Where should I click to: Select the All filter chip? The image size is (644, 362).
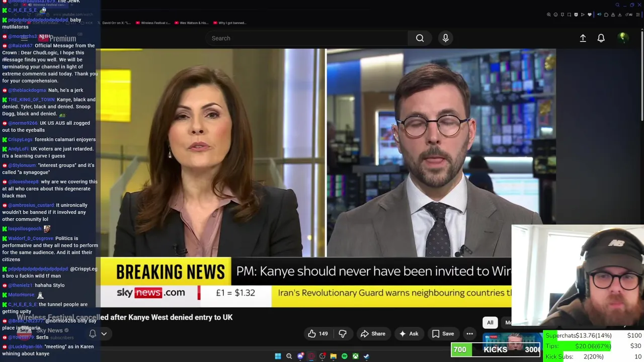[x=490, y=323]
